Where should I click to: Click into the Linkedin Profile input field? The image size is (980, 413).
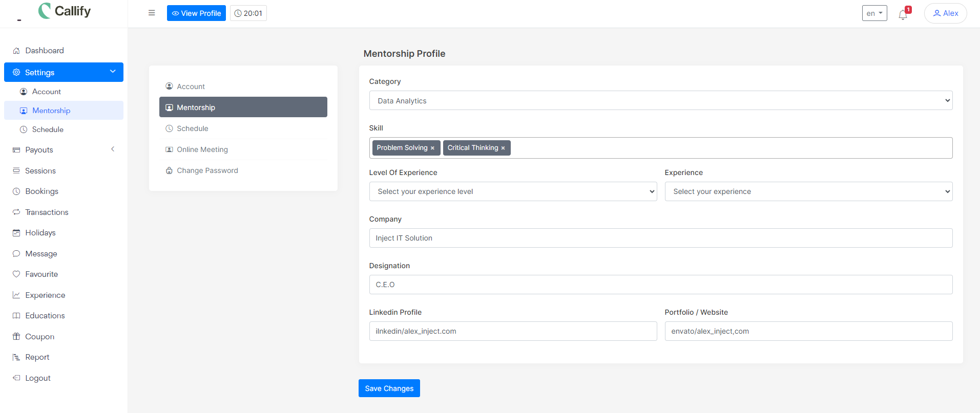click(x=513, y=331)
